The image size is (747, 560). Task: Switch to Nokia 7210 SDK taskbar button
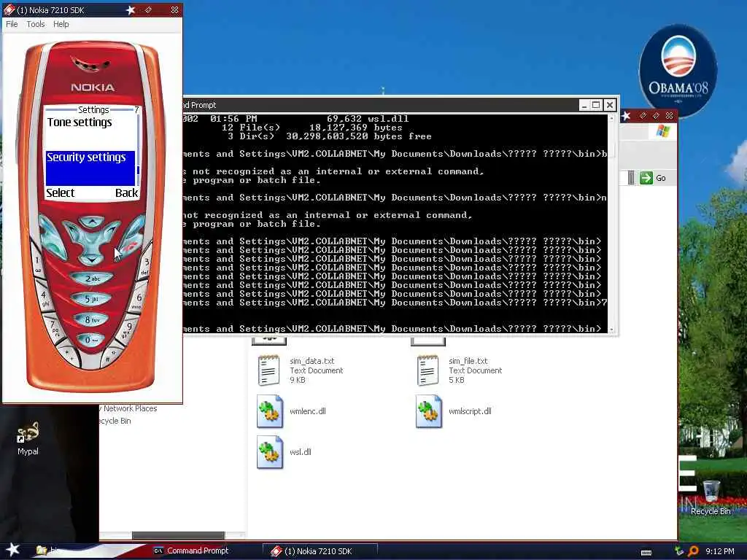pos(320,551)
